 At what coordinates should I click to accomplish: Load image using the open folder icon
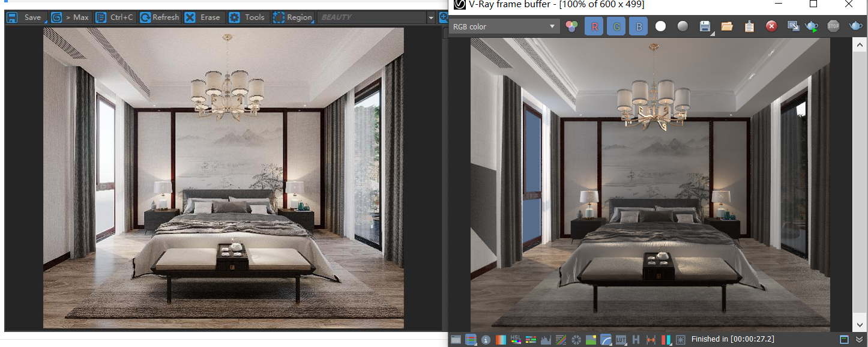(x=727, y=26)
